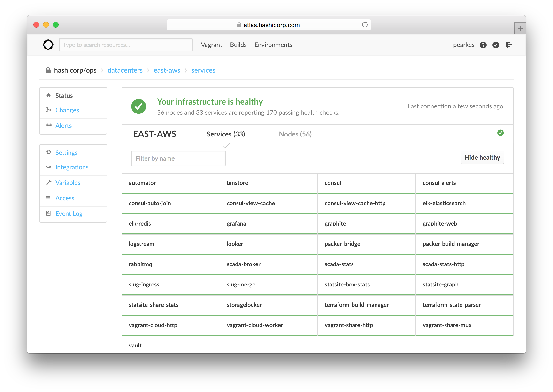Image resolution: width=553 pixels, height=392 pixels.
Task: Select the storagelocker service
Action: pos(269,305)
